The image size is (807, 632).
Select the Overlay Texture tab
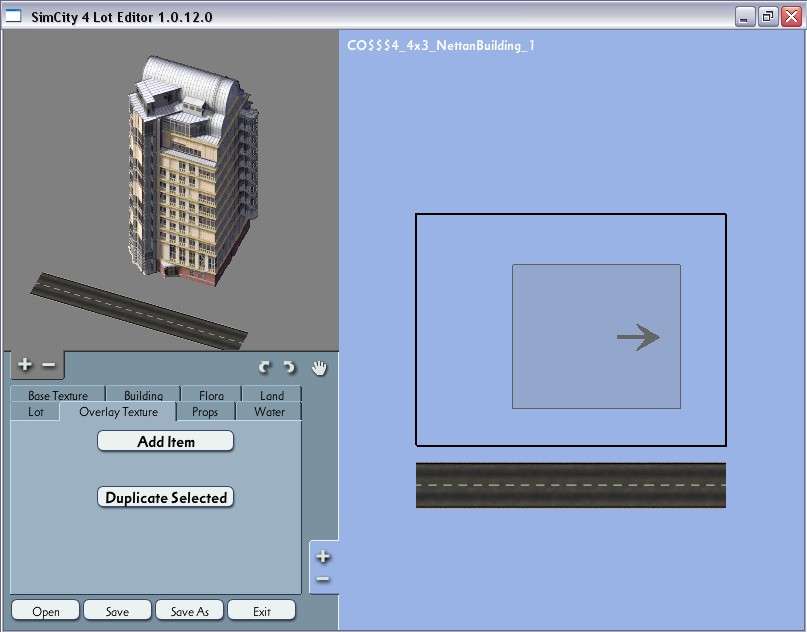tap(118, 412)
